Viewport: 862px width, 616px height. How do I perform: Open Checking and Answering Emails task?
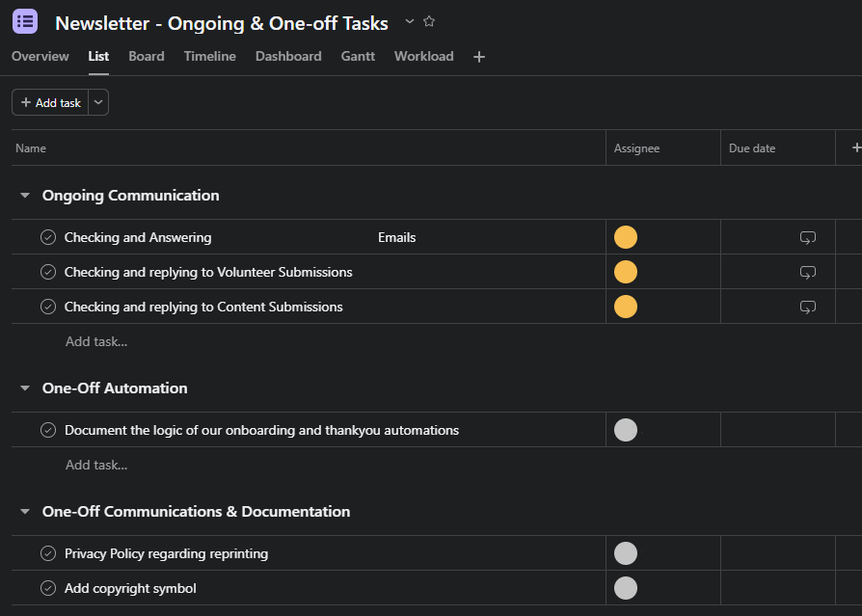(240, 237)
